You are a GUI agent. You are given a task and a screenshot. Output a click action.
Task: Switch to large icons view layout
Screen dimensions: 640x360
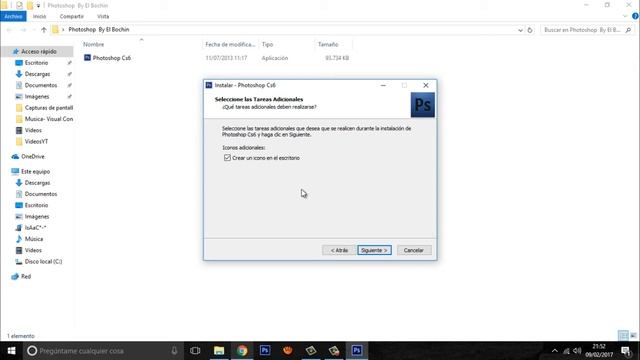point(633,336)
